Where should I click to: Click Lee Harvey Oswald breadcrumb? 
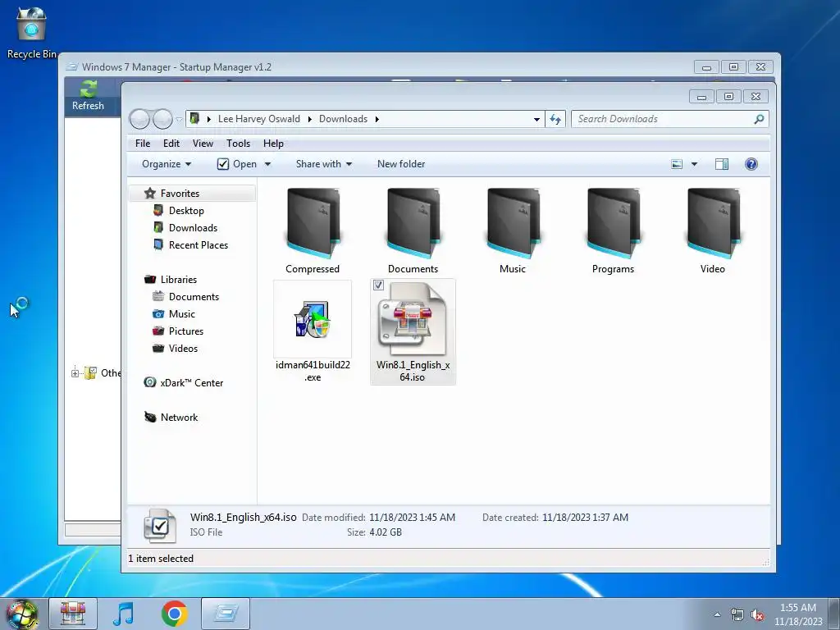pyautogui.click(x=258, y=119)
